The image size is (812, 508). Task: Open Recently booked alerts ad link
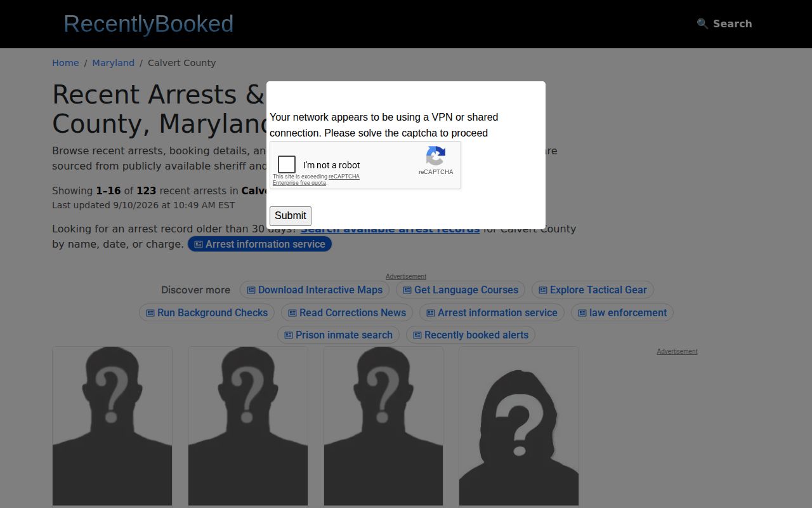click(471, 335)
